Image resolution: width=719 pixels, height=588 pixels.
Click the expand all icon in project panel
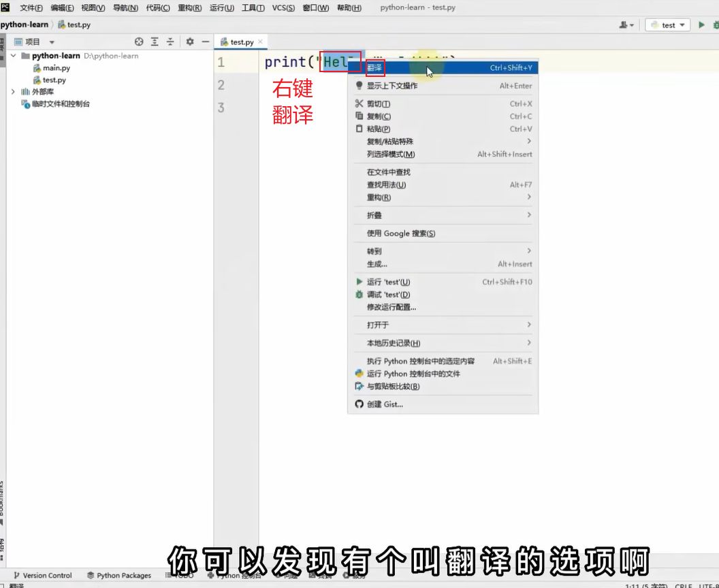155,42
